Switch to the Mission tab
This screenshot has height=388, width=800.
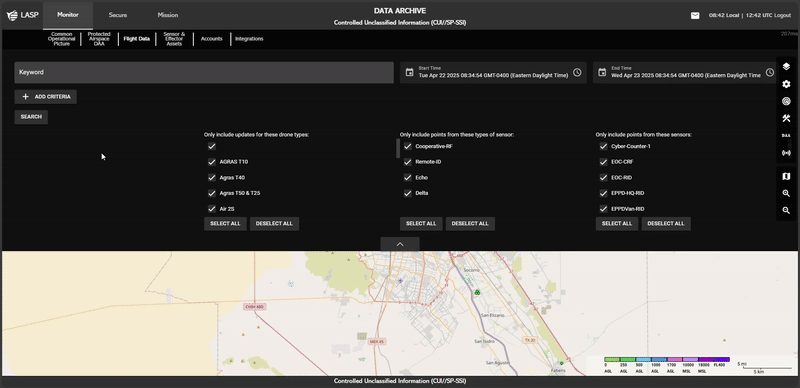pyautogui.click(x=168, y=15)
